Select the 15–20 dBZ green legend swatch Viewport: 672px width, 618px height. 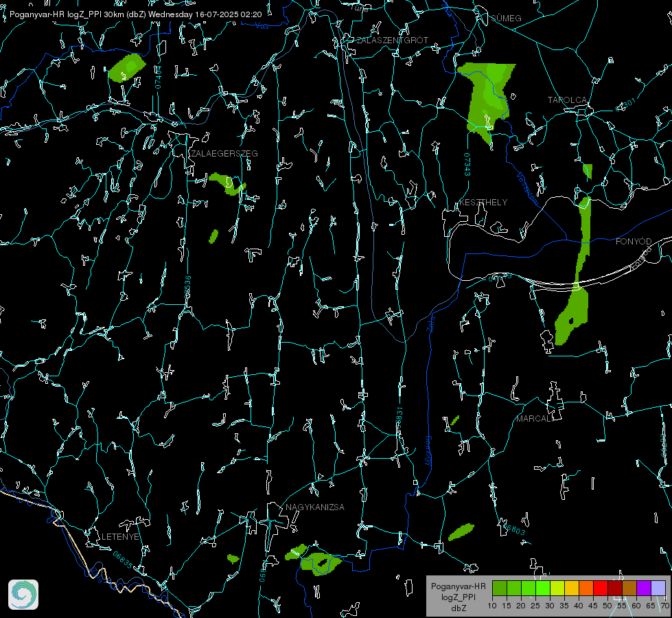[514, 588]
